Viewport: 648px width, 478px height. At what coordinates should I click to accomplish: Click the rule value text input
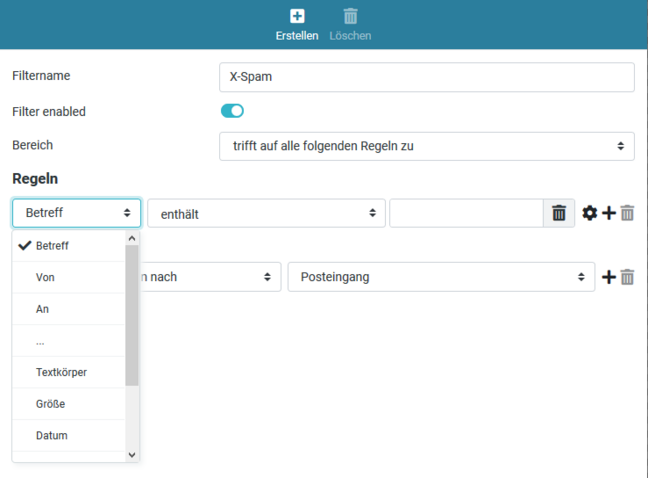pyautogui.click(x=466, y=213)
